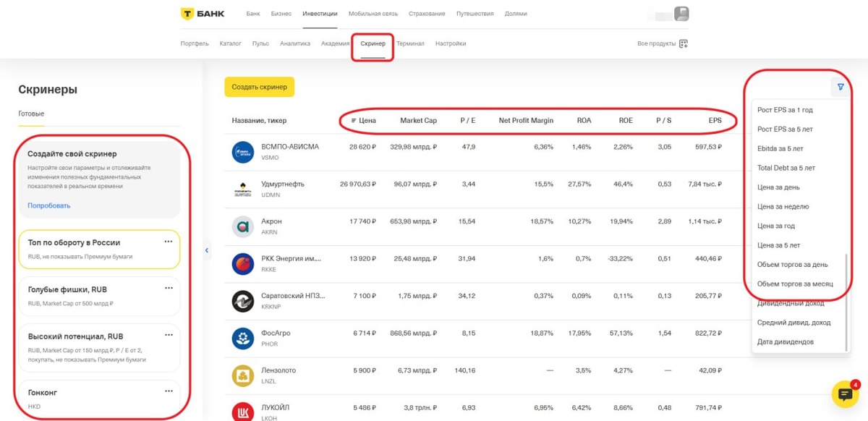
Task: Click the ЛУКОЙЛ company logo
Action: click(242, 411)
